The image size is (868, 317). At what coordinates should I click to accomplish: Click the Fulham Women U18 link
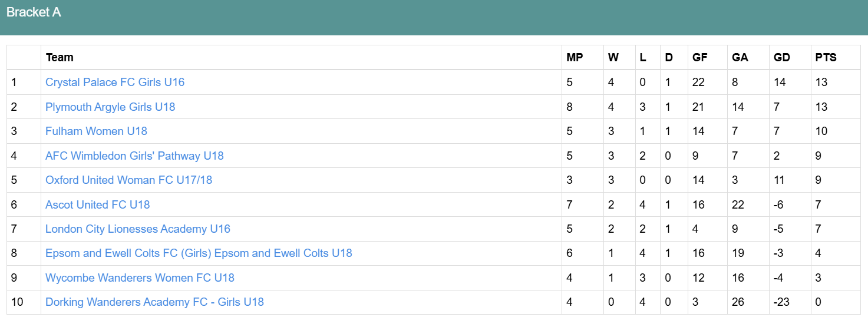(96, 131)
